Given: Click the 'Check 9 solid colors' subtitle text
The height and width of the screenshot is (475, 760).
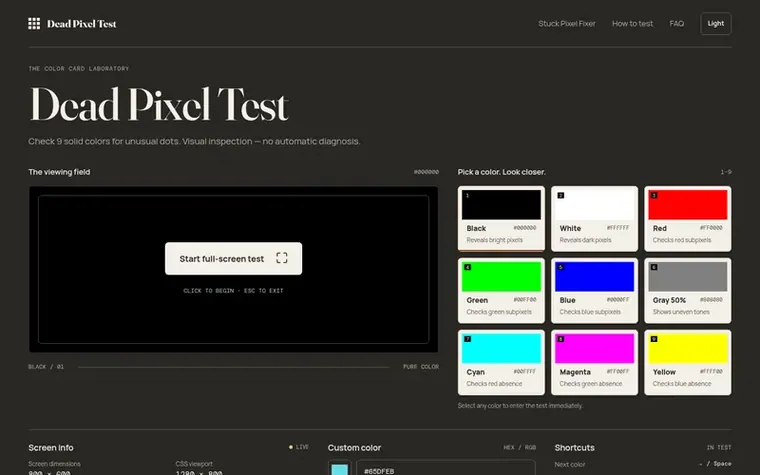Looking at the screenshot, I should tap(194, 142).
